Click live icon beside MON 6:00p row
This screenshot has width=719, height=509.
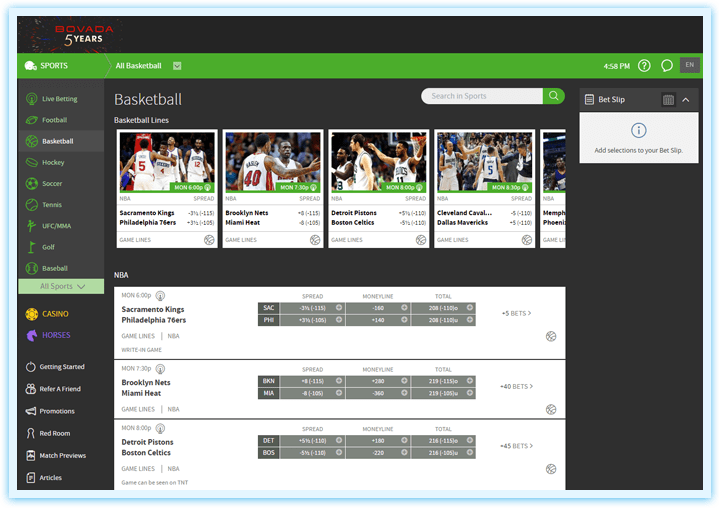click(160, 296)
